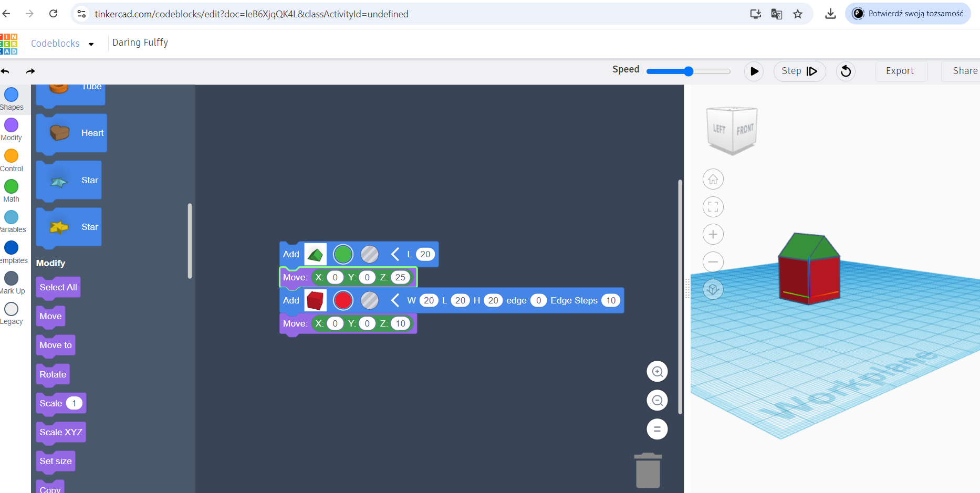
Task: Click the view cube FRONT face
Action: [745, 130]
